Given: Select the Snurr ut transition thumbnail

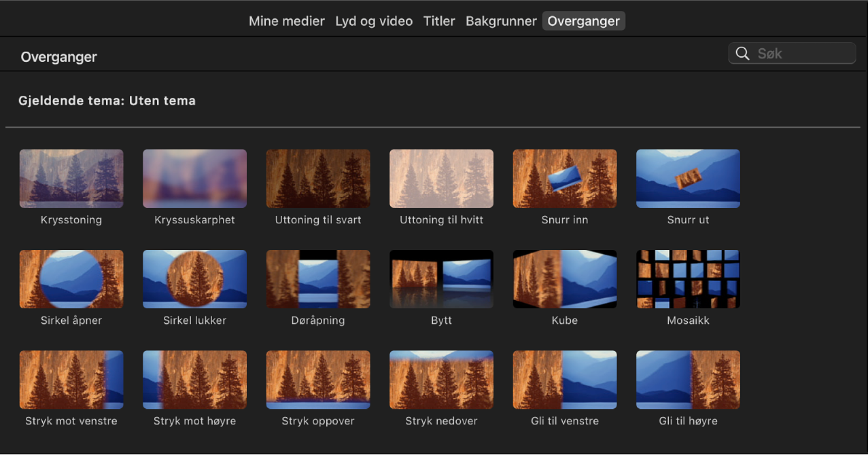Looking at the screenshot, I should click(688, 179).
